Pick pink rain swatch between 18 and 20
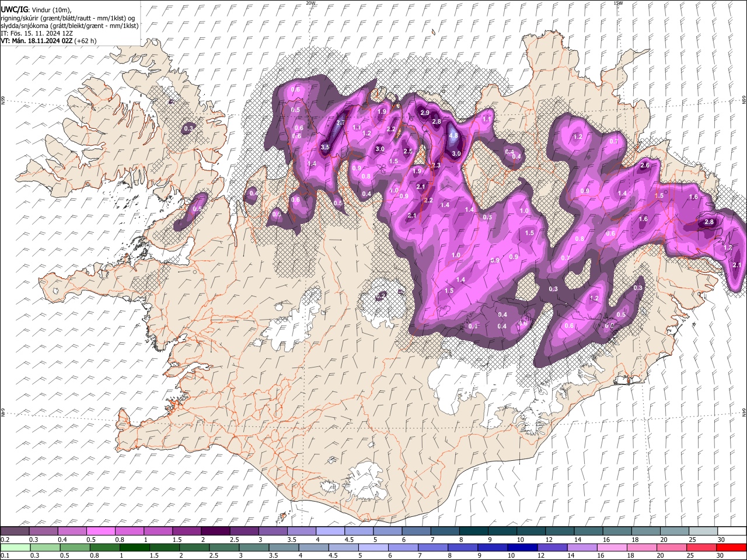This screenshot has height=560, width=747. [642, 547]
